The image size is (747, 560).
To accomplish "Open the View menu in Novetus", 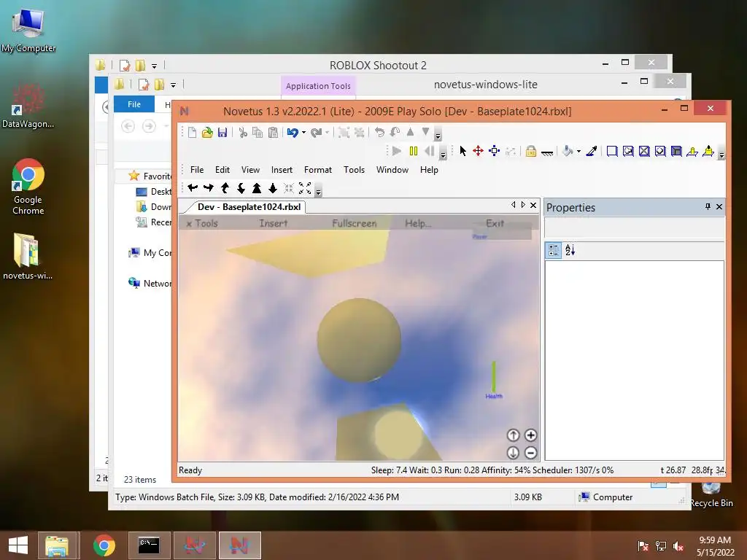I will pos(250,169).
